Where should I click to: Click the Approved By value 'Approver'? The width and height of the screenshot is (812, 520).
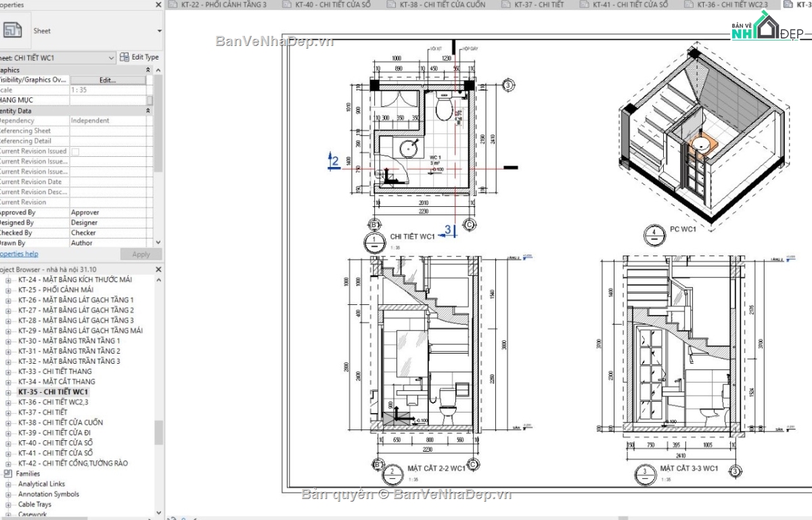[84, 212]
